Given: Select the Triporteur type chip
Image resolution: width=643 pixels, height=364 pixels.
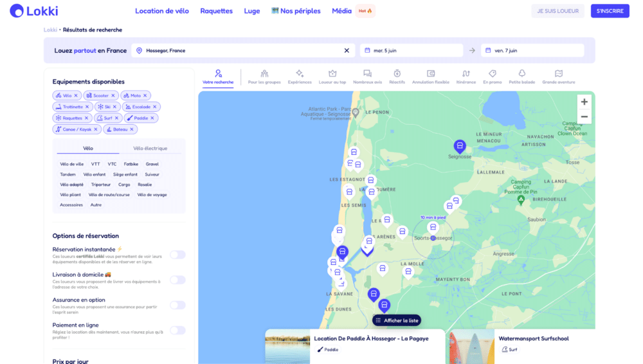Looking at the screenshot, I should point(101,185).
